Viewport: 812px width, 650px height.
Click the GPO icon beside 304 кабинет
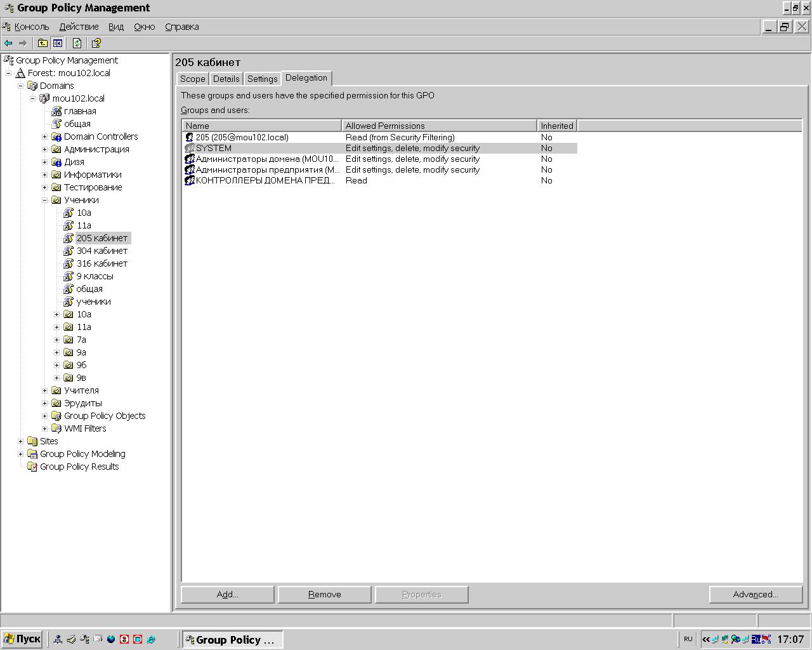coord(69,251)
